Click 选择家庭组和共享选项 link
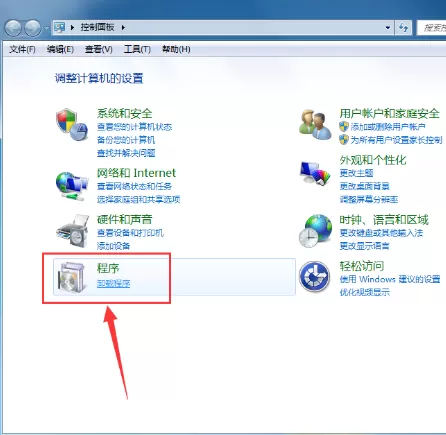The image size is (446, 435). [x=138, y=199]
